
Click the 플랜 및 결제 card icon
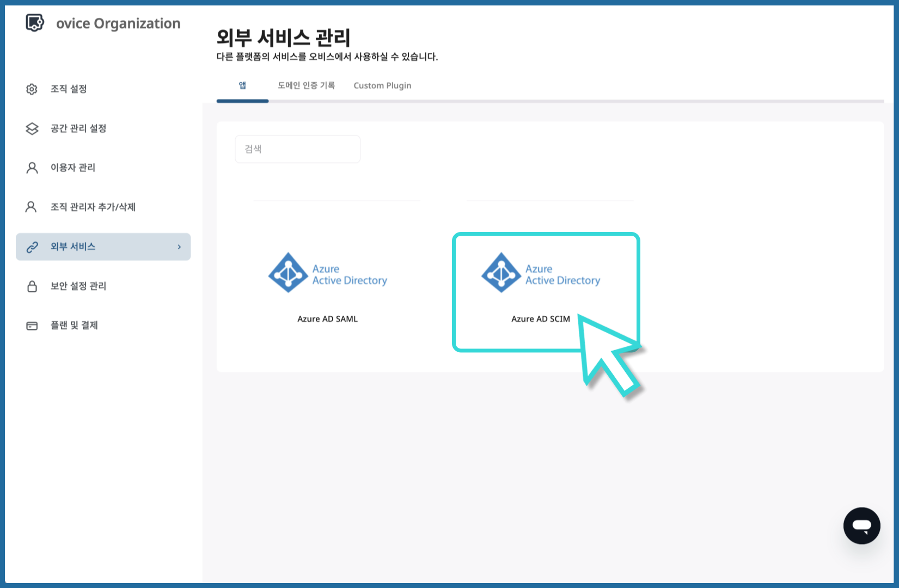pyautogui.click(x=32, y=326)
